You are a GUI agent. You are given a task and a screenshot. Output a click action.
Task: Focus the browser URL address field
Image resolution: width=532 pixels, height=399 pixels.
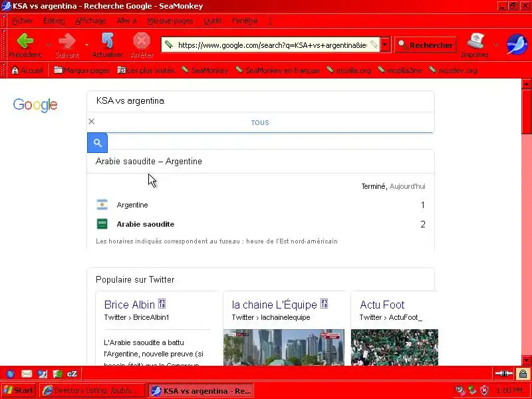click(x=272, y=45)
